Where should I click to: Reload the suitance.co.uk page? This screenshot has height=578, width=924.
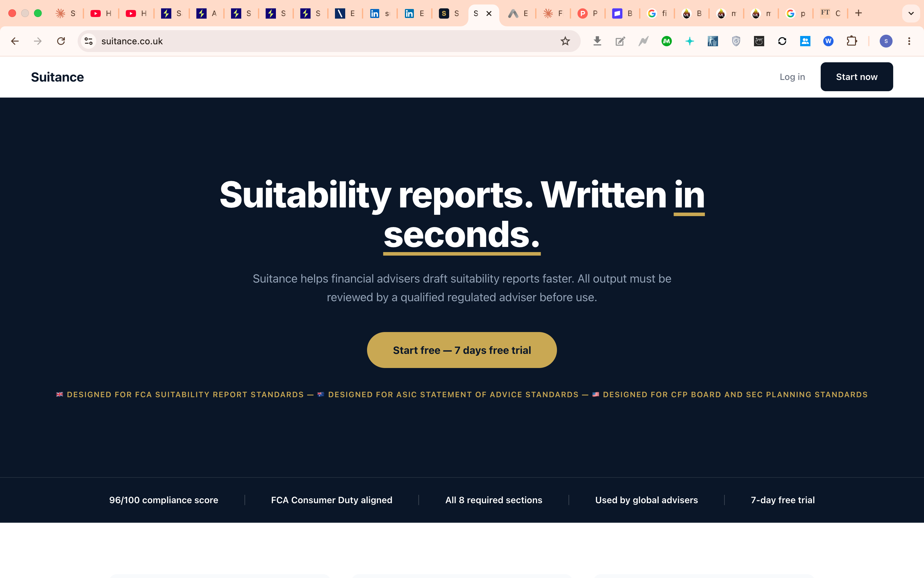tap(61, 41)
